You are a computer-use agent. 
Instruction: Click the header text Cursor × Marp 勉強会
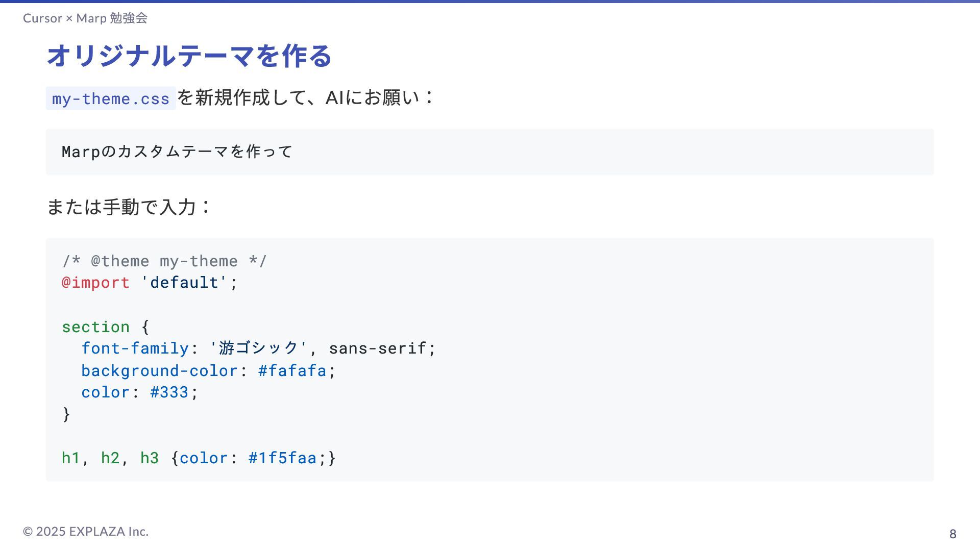click(x=85, y=18)
